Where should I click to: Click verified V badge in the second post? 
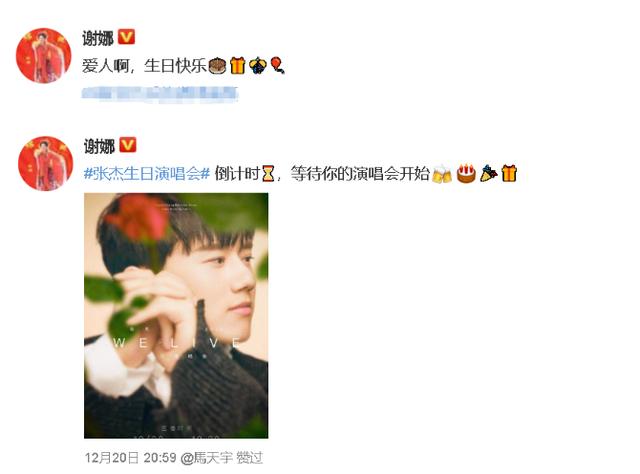tap(127, 145)
